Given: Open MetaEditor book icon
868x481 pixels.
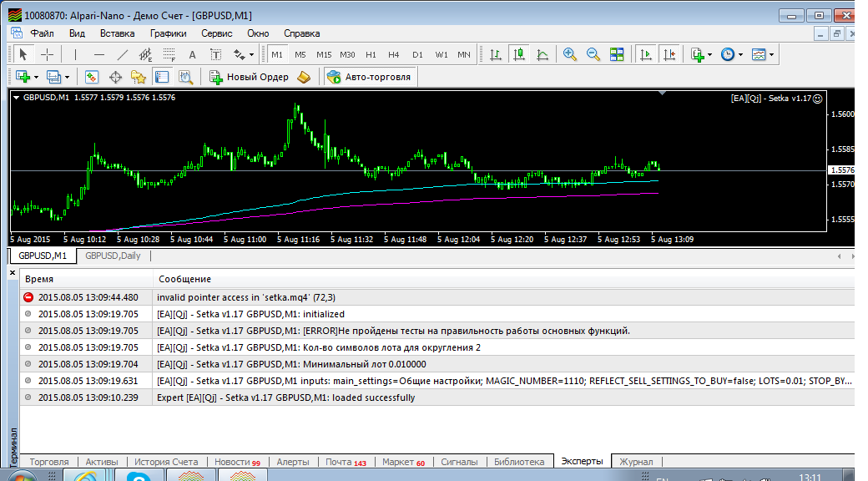Looking at the screenshot, I should (x=304, y=77).
